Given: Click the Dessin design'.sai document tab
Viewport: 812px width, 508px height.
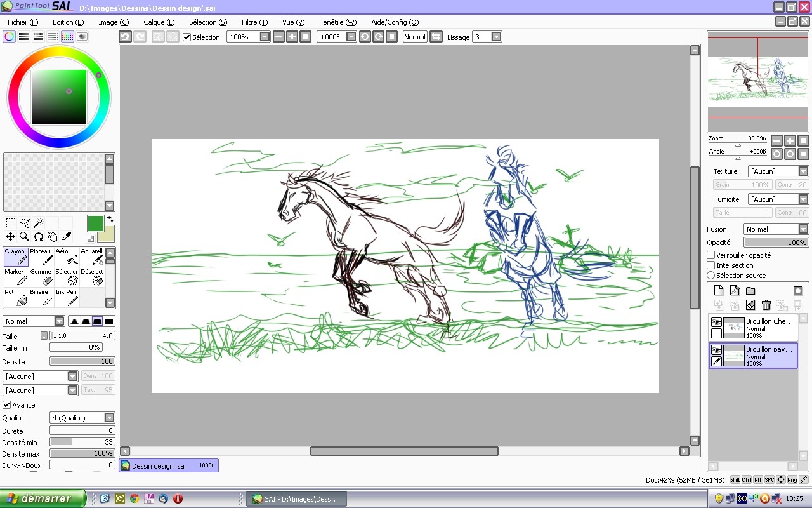Looking at the screenshot, I should [x=169, y=465].
